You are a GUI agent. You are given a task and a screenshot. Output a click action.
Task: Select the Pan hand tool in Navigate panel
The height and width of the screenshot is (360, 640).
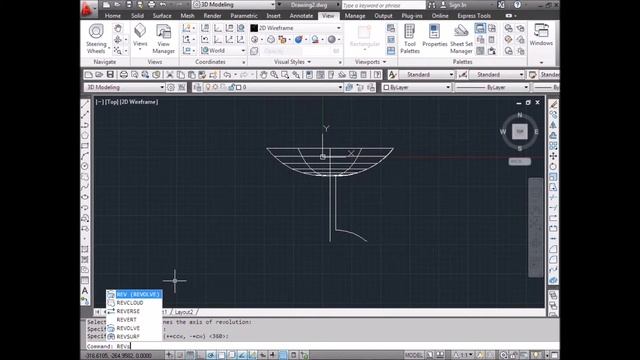click(x=118, y=28)
